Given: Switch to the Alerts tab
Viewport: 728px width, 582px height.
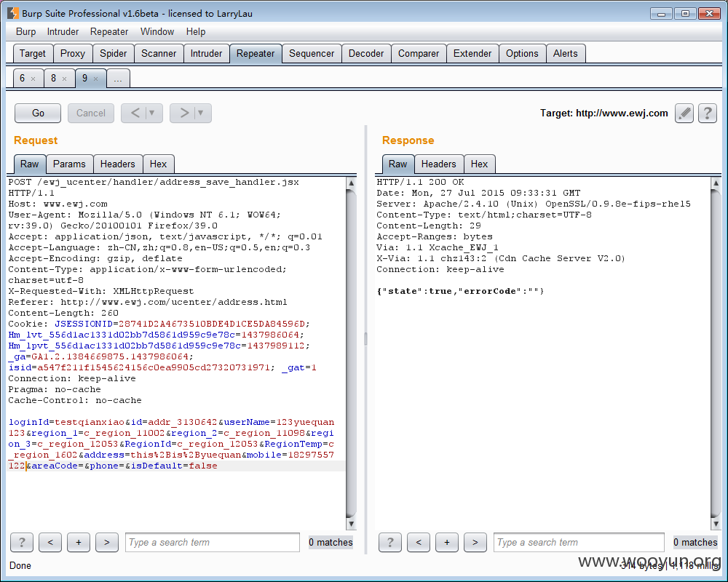Looking at the screenshot, I should [x=565, y=53].
